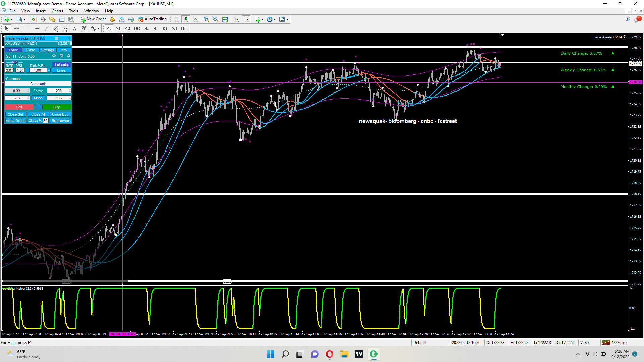Image resolution: width=644 pixels, height=362 pixels.
Task: Click the Tile Windows icon
Action: [x=225, y=19]
